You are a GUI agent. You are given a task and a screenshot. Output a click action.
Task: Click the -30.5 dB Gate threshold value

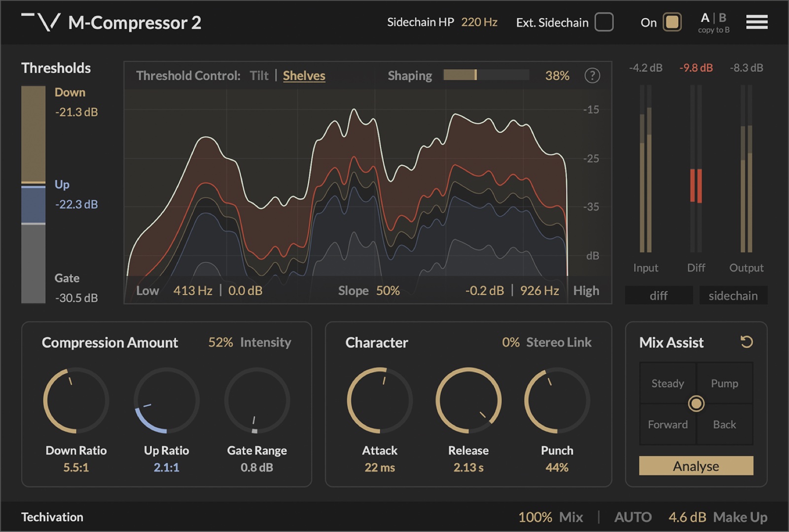pyautogui.click(x=76, y=298)
